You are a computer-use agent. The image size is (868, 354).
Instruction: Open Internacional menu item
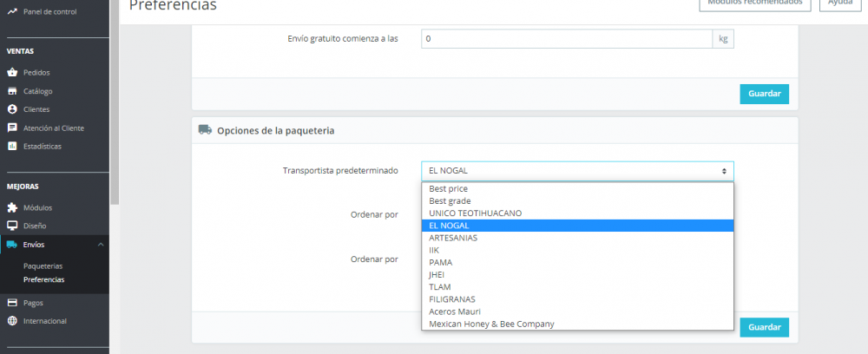point(45,321)
